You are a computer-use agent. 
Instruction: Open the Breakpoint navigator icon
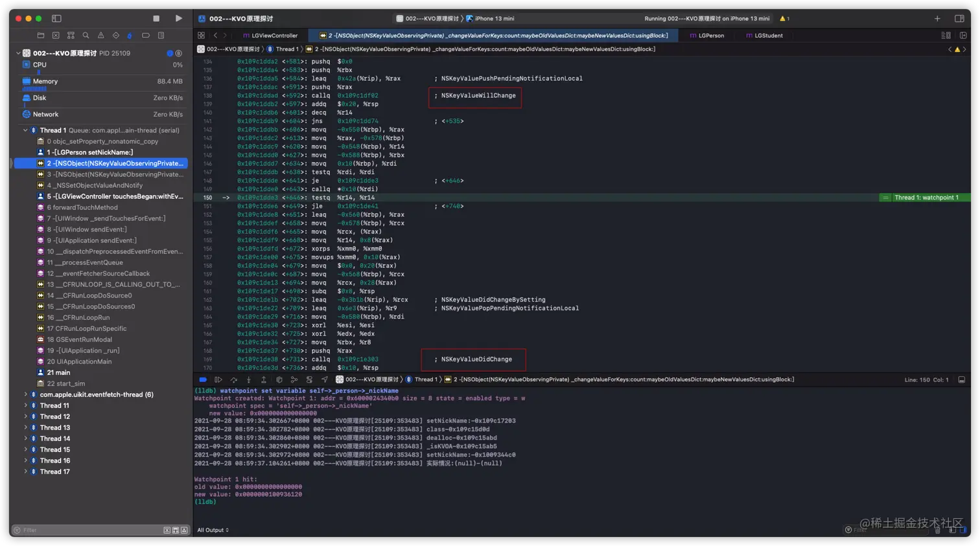[146, 36]
